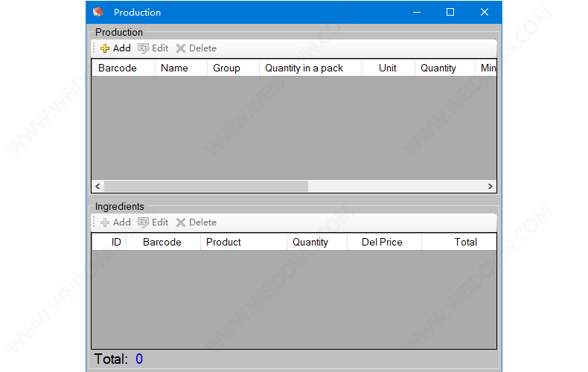Click Delete icon in Ingredients toolbar
This screenshot has height=372, width=588.
(181, 222)
